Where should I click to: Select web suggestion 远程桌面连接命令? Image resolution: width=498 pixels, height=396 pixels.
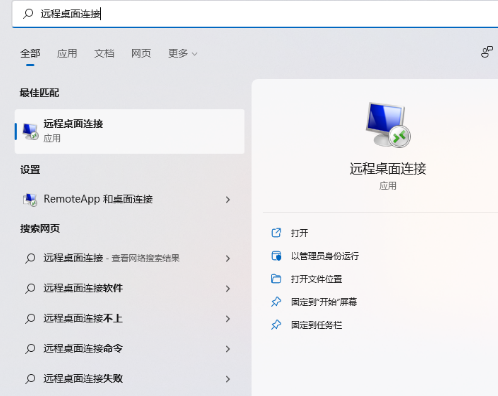click(130, 348)
